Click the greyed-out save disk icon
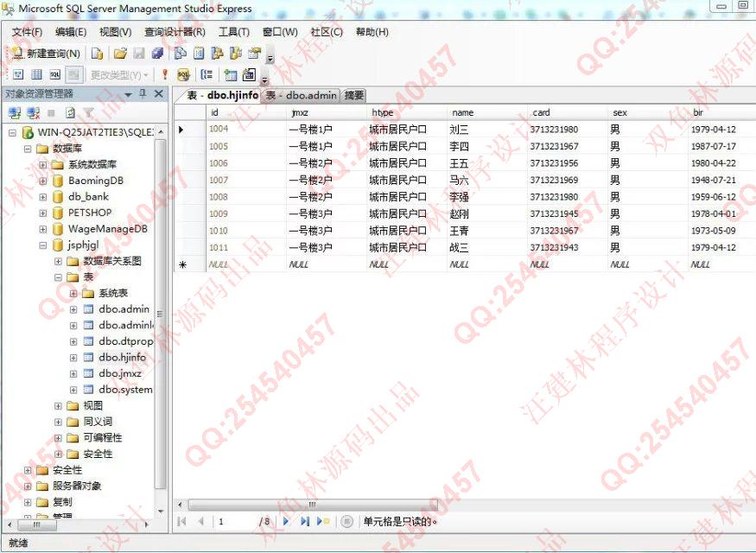Image resolution: width=756 pixels, height=553 pixels. (139, 54)
